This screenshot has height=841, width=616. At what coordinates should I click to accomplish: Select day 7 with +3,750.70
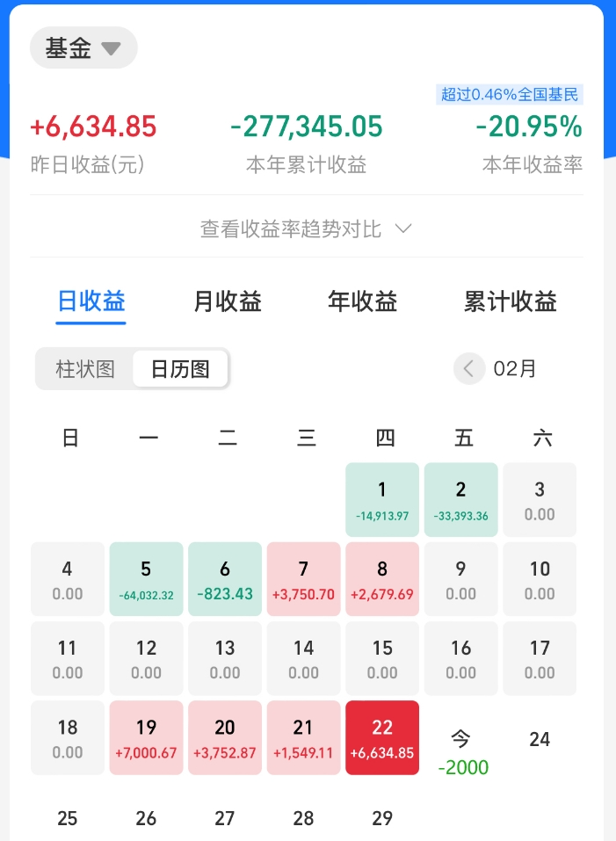304,579
